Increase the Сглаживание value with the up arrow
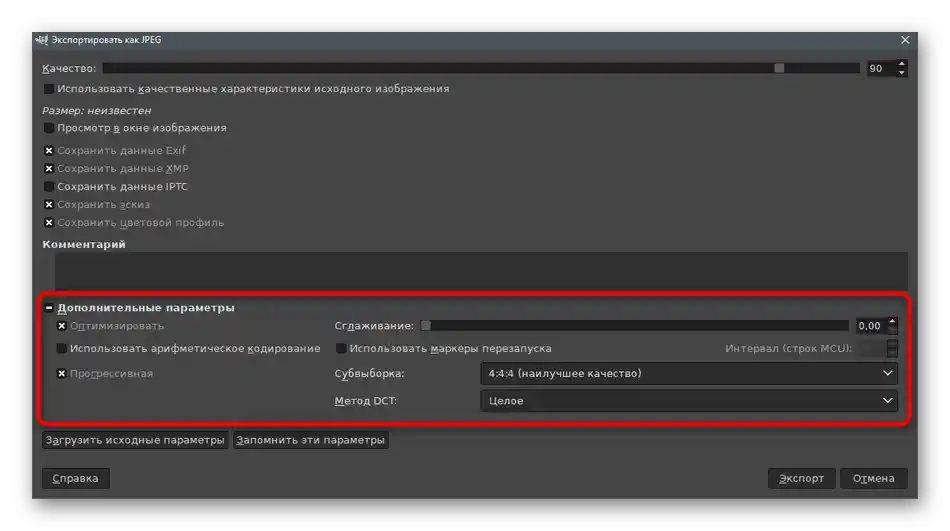This screenshot has height=531, width=950. [892, 322]
